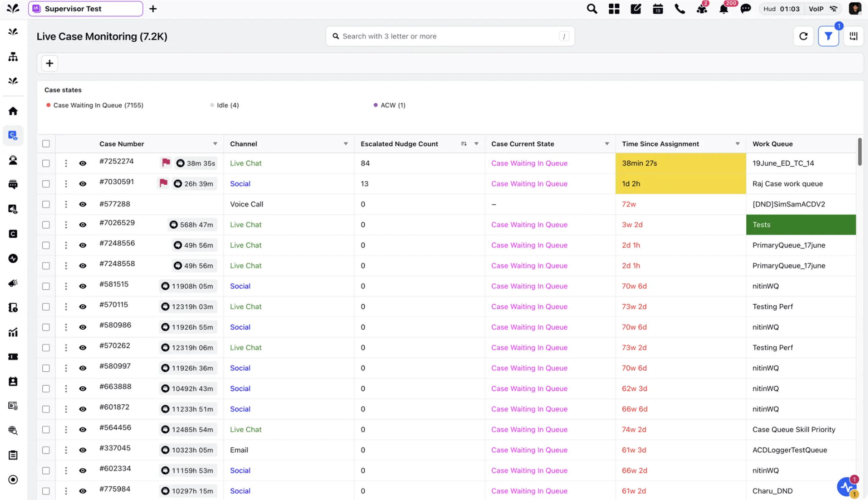Open the column manager icon

coord(853,36)
